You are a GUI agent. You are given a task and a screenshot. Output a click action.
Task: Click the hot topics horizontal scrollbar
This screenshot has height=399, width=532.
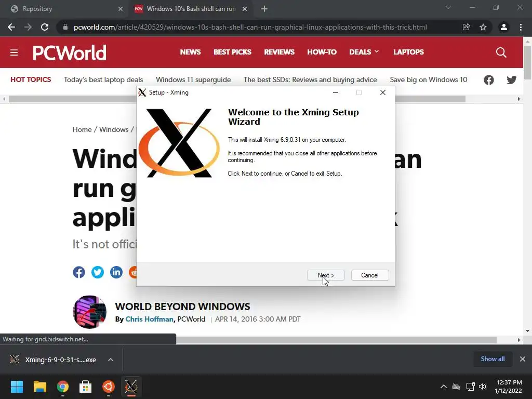(x=237, y=99)
